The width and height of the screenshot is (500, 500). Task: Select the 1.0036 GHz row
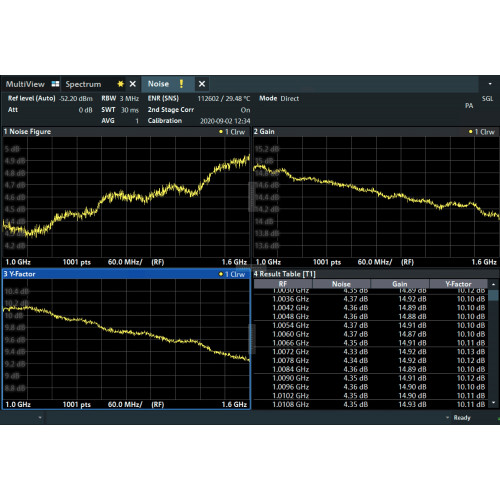370,299
